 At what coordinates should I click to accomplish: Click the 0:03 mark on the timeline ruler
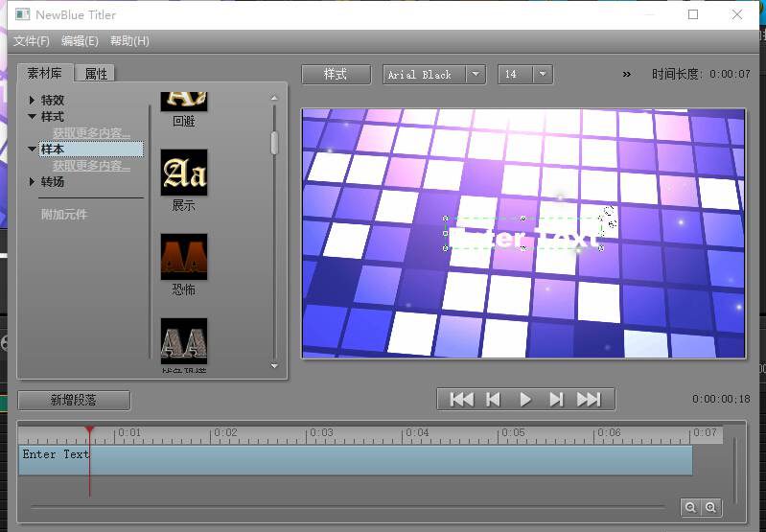click(321, 433)
